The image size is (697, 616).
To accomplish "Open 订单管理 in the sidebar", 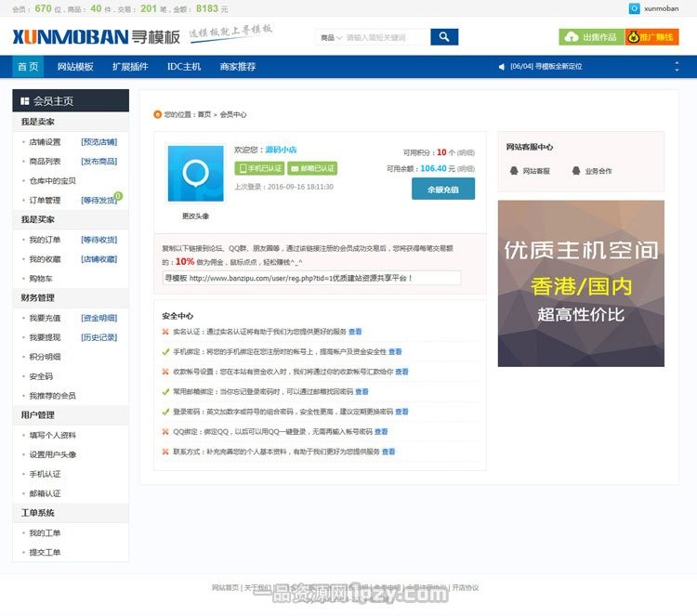I will point(45,201).
